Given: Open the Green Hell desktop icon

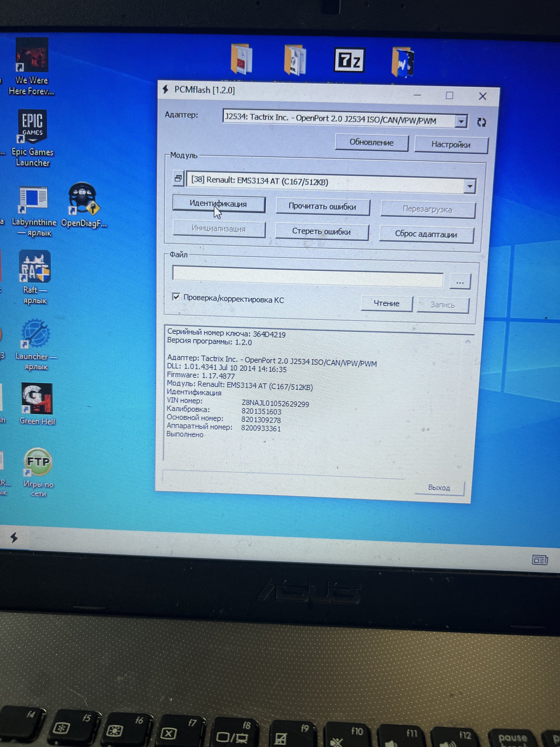Looking at the screenshot, I should click(x=37, y=399).
